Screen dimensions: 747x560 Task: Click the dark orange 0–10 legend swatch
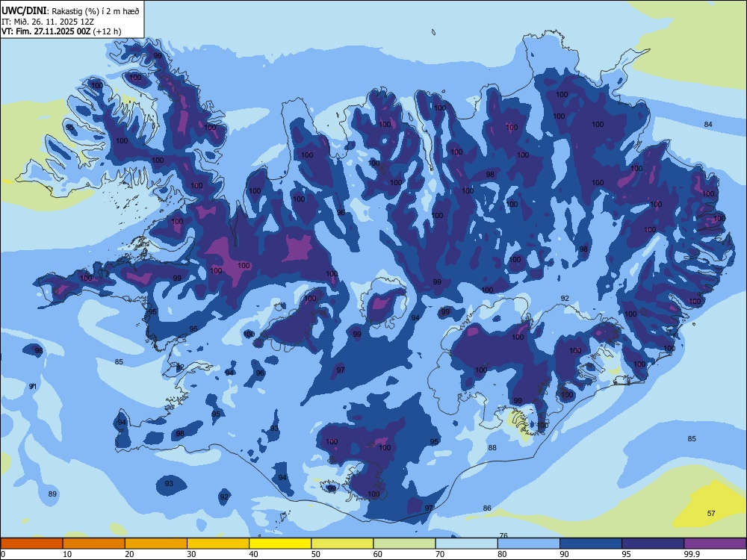click(31, 544)
